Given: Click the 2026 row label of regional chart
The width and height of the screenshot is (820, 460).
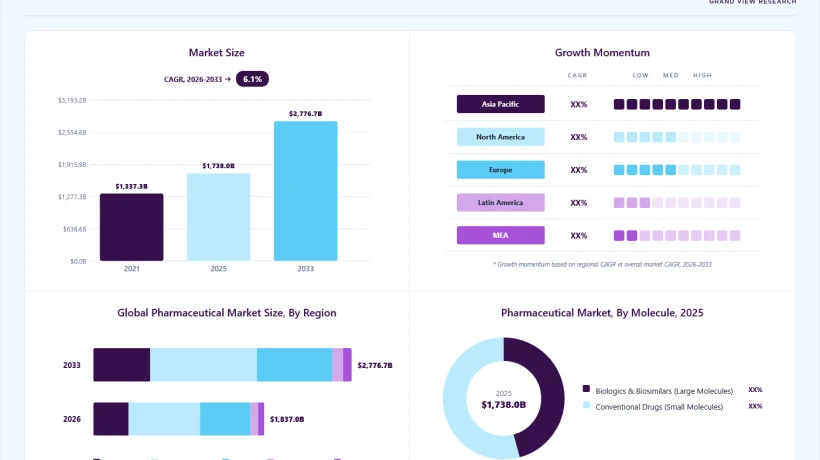Looking at the screenshot, I should 72,419.
